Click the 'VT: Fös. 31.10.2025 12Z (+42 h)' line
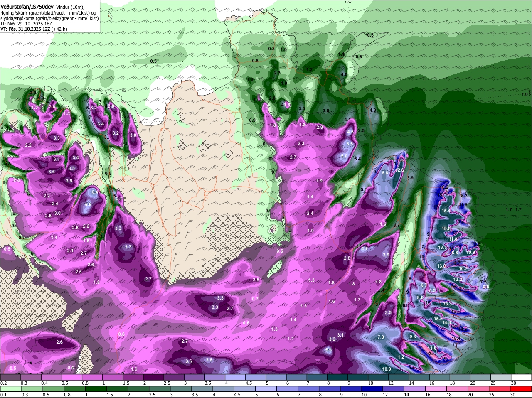The height and width of the screenshot is (398, 532). point(34,29)
